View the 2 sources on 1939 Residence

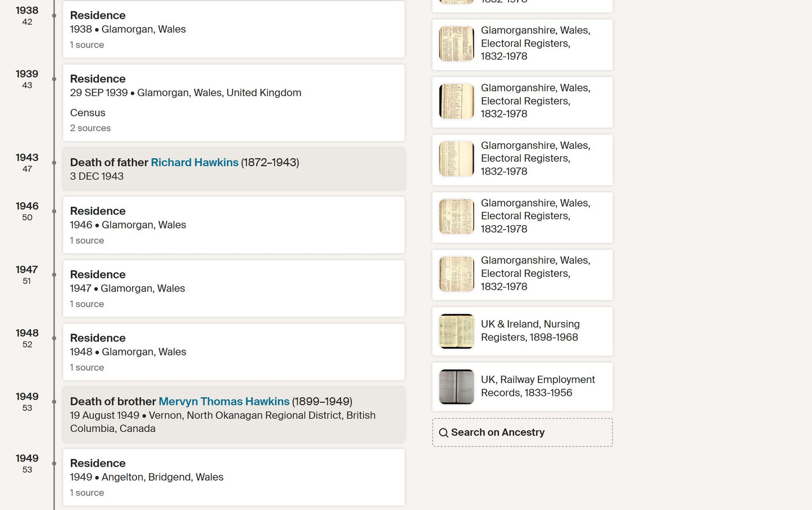pyautogui.click(x=90, y=128)
